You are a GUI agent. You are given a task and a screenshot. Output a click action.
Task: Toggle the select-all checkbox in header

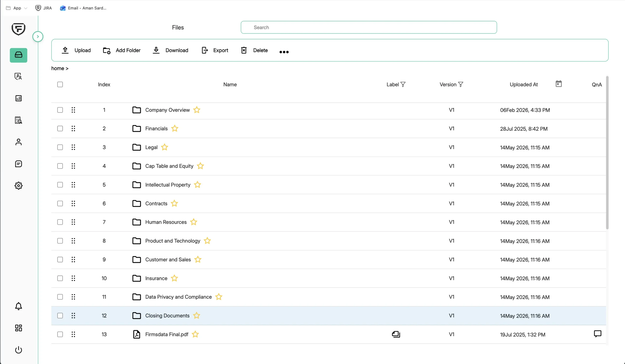60,84
